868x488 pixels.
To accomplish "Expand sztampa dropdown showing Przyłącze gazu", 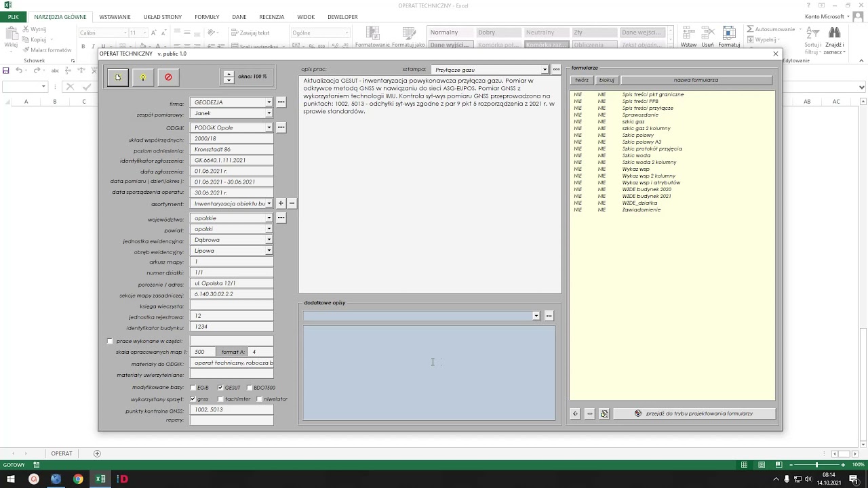I will click(545, 69).
